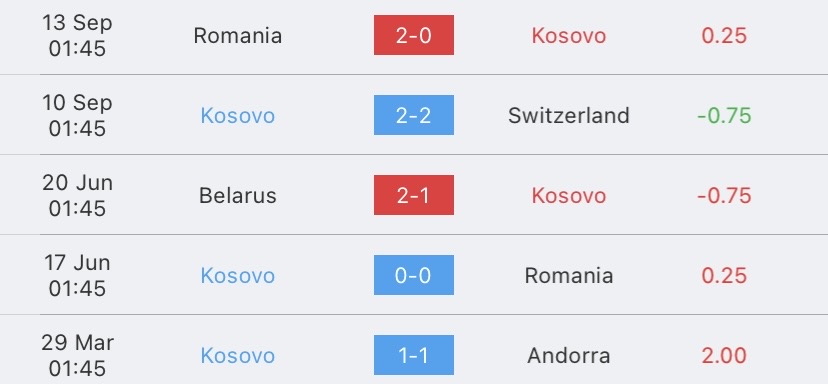Select the 2.00 handicap value
This screenshot has height=384, width=828.
[724, 355]
